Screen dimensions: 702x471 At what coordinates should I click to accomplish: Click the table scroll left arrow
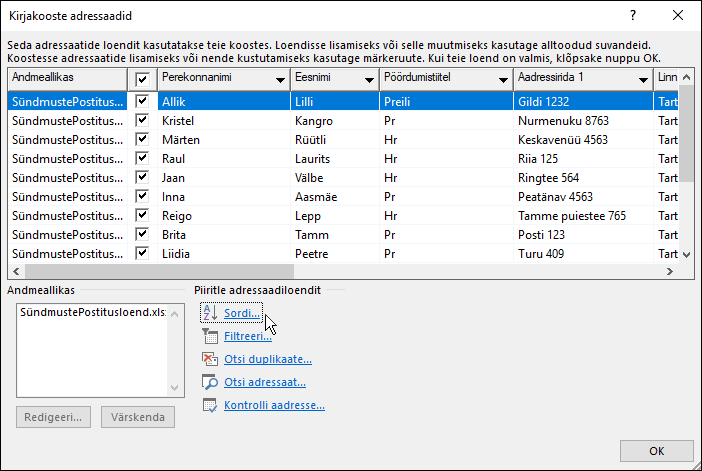coord(16,271)
